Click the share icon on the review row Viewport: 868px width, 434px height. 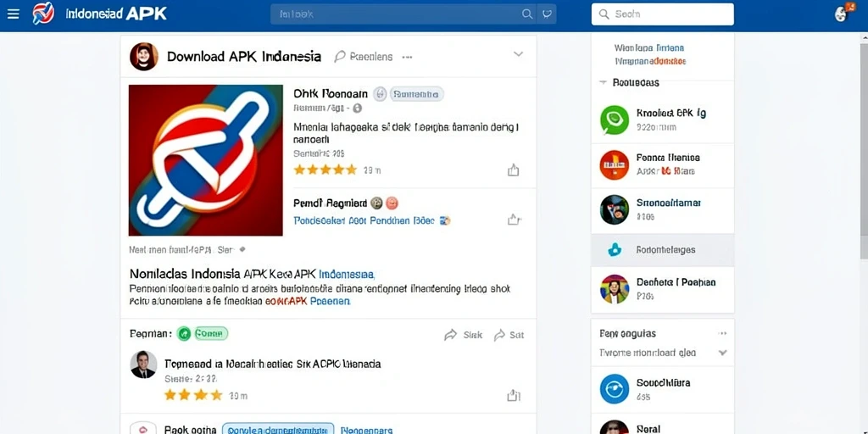pyautogui.click(x=514, y=395)
